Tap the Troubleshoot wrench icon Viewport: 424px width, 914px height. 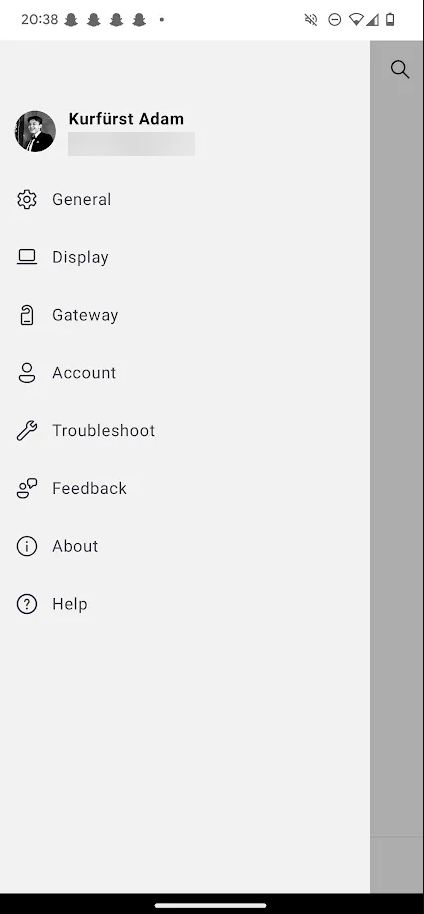pos(26,430)
